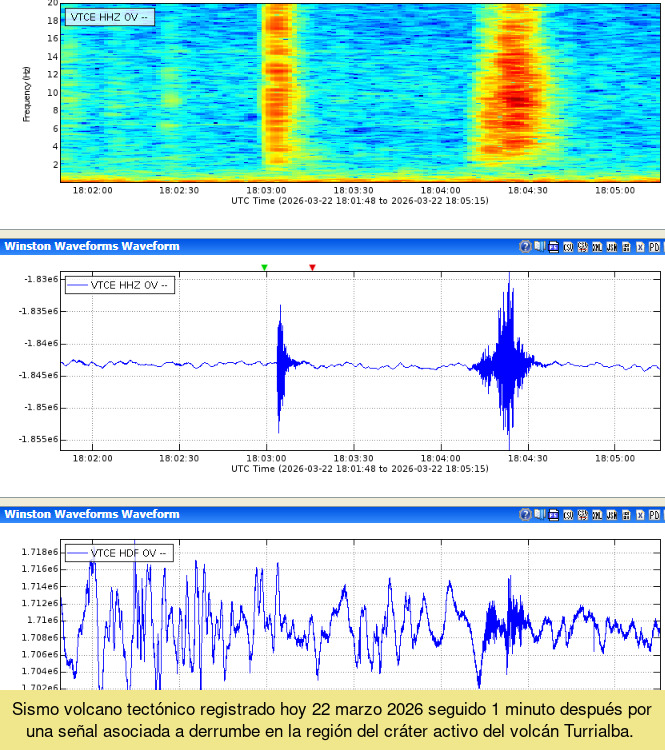Viewport: 665px width, 750px height.
Task: Close the HHZ waveform panel with x icon
Action: pos(640,246)
